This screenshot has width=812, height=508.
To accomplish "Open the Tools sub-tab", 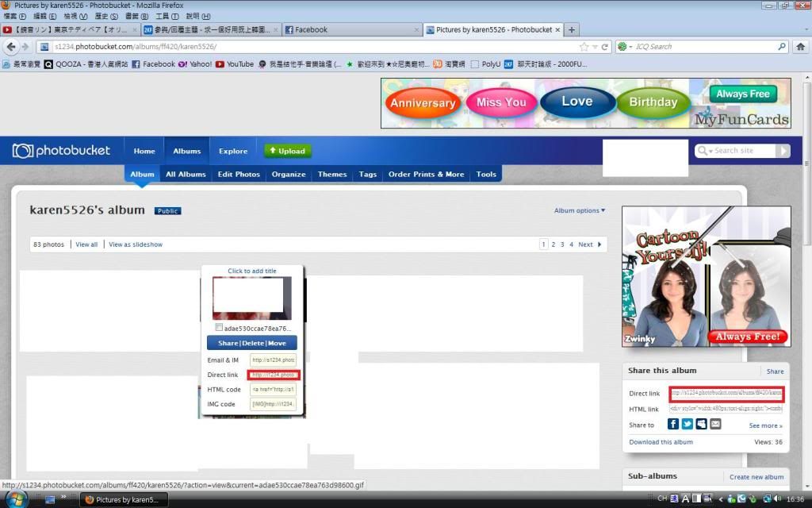I will (486, 174).
